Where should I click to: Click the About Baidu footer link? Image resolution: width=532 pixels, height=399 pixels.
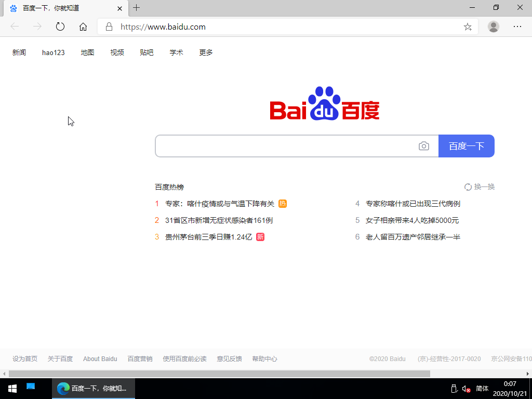click(100, 358)
